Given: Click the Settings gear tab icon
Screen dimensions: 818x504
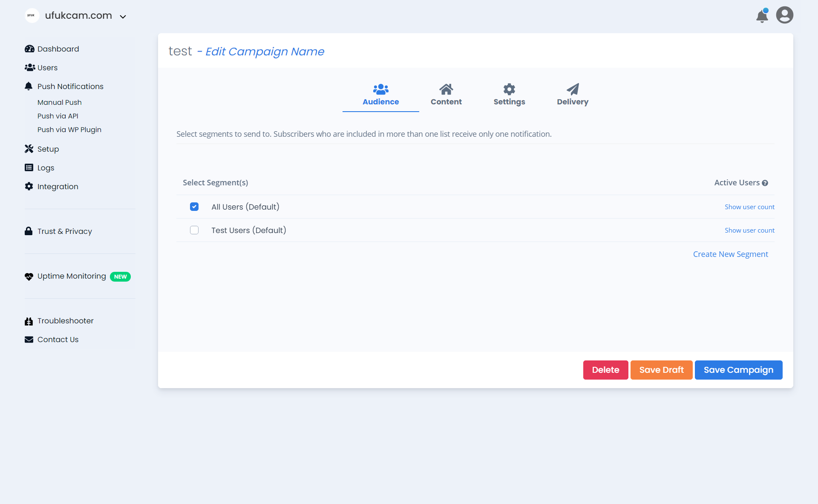Looking at the screenshot, I should pyautogui.click(x=509, y=89).
